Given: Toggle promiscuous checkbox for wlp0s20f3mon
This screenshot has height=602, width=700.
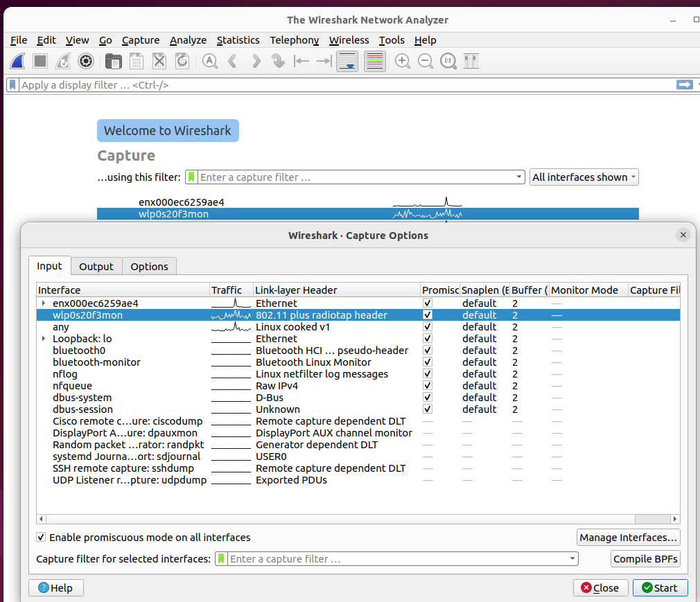Looking at the screenshot, I should (x=428, y=315).
